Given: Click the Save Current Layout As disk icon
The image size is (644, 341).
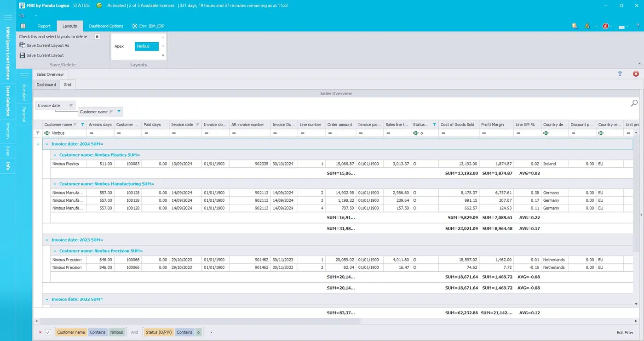Looking at the screenshot, I should point(23,45).
